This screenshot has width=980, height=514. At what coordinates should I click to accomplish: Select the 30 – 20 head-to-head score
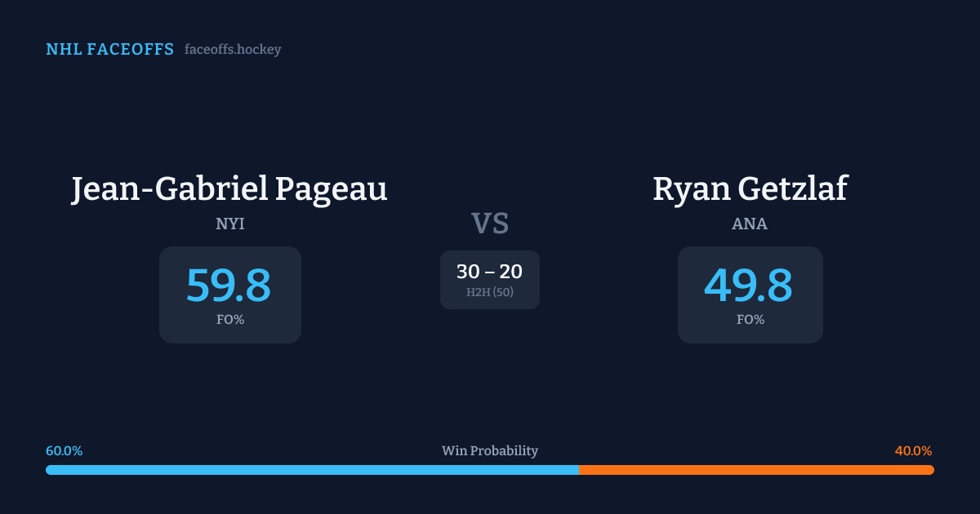489,272
